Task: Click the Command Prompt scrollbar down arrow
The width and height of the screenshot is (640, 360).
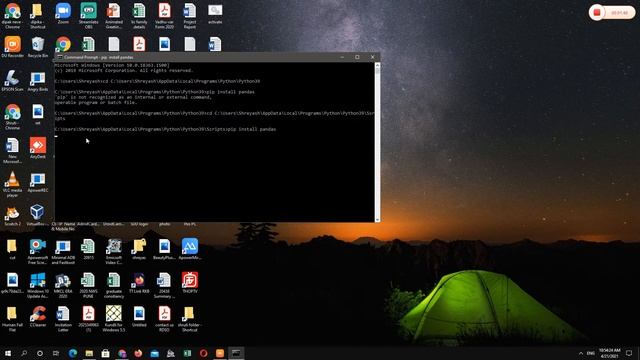Action: (x=377, y=220)
